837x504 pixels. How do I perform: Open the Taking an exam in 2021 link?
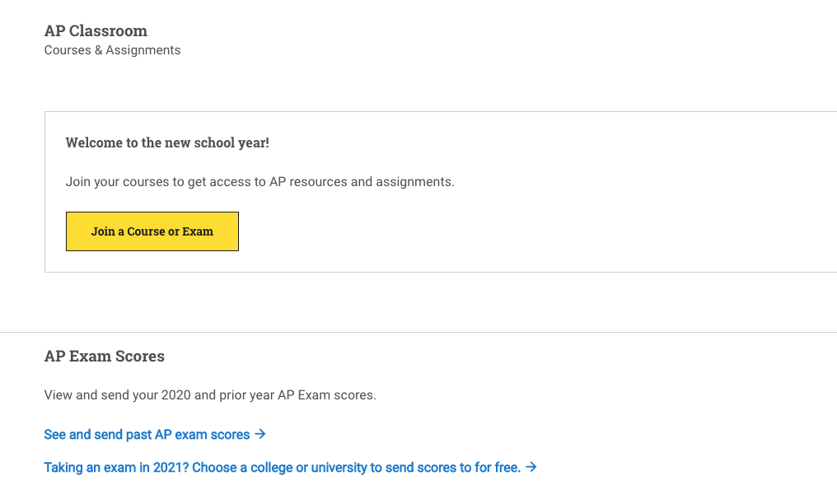click(282, 467)
